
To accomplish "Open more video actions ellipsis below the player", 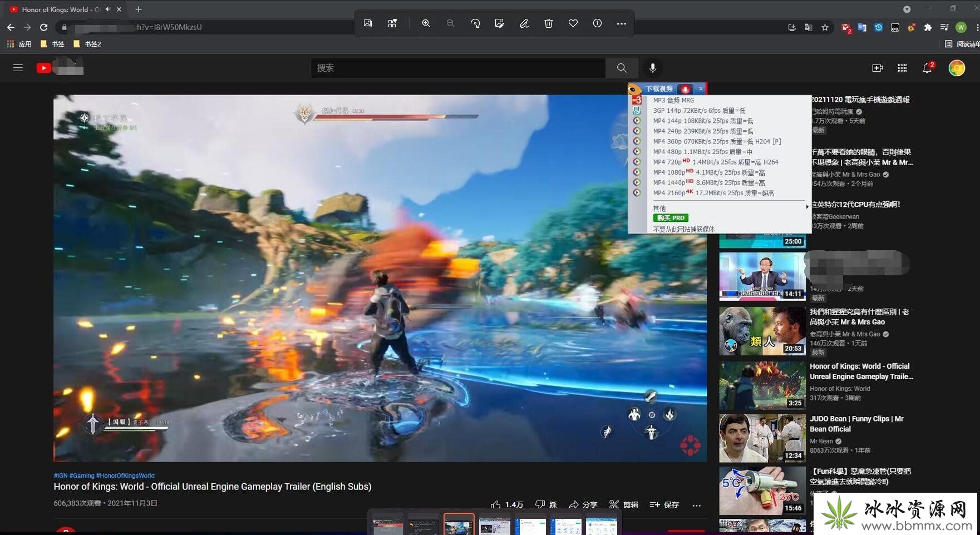I will [x=697, y=505].
